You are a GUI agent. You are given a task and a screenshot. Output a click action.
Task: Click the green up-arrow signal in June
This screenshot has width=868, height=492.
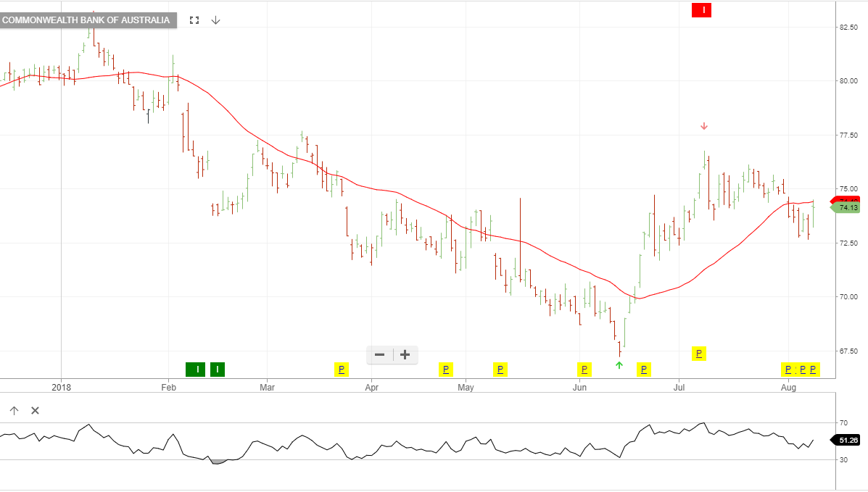tap(619, 365)
